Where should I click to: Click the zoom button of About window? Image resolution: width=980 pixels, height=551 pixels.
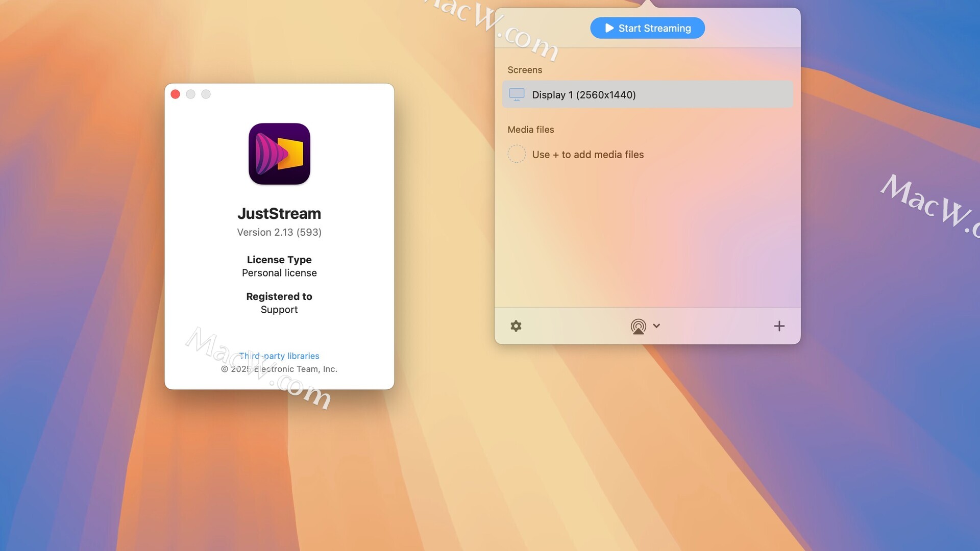click(206, 94)
